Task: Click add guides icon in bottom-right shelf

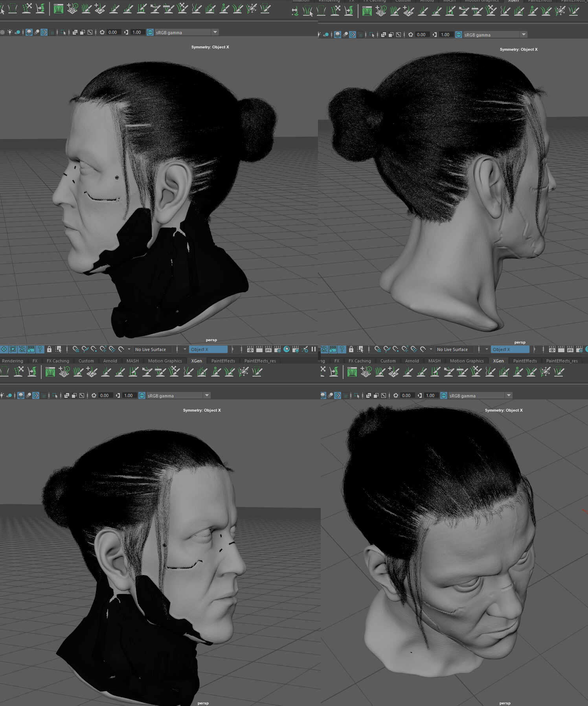Action: (366, 371)
